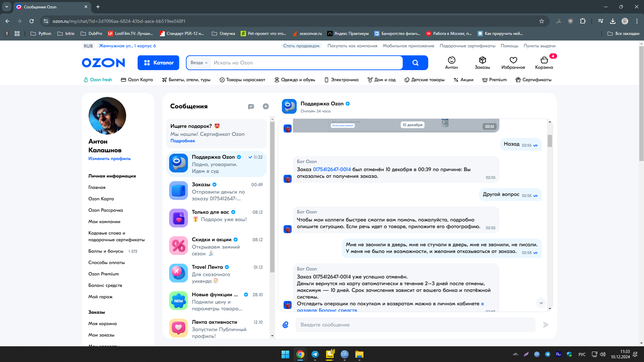Open Travel Лента chat

coord(216,273)
